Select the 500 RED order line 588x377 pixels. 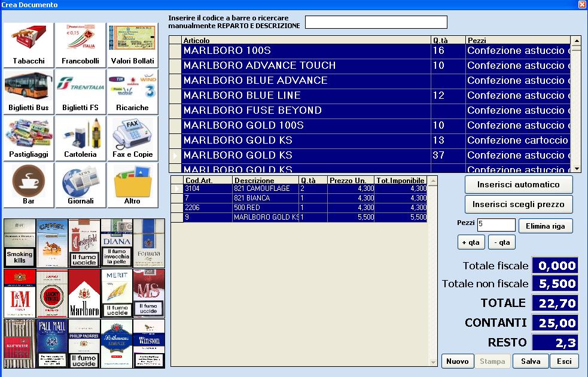coord(299,208)
